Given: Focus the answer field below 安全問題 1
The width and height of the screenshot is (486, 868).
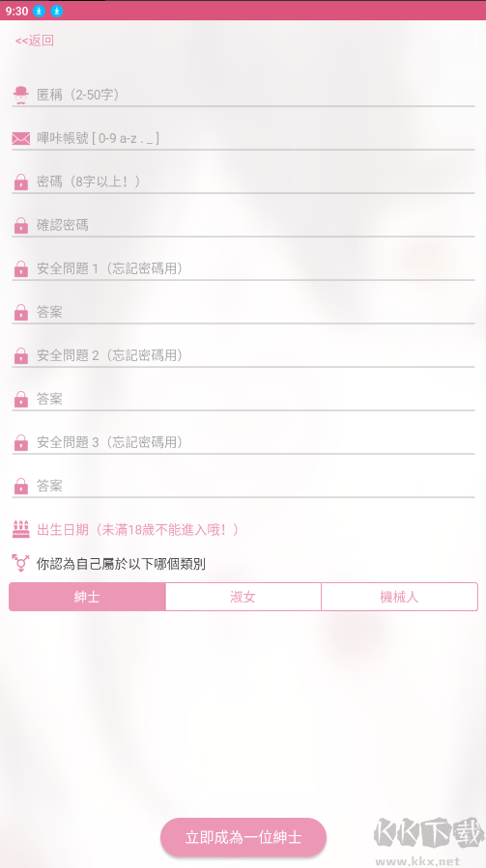Looking at the screenshot, I should pyautogui.click(x=255, y=312).
